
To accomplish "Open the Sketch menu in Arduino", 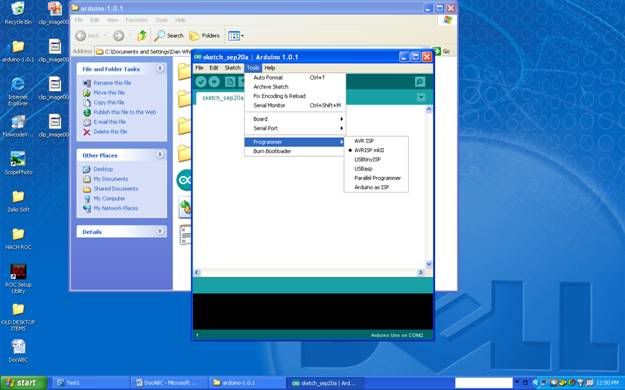I will click(232, 68).
